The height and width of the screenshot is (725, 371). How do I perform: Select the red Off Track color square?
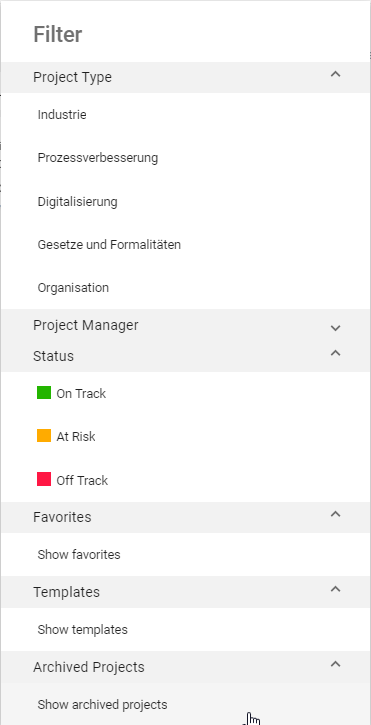pos(44,479)
